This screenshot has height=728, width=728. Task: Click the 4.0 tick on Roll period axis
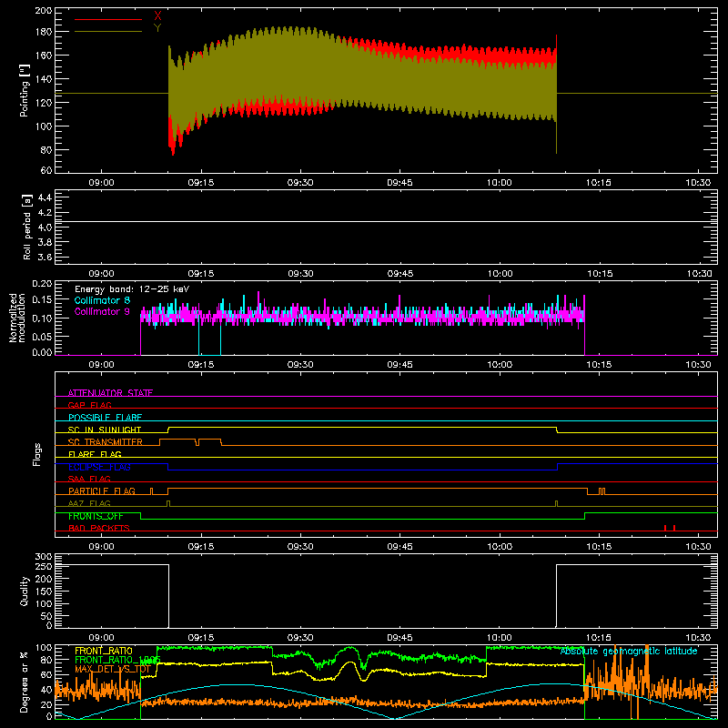coord(45,227)
